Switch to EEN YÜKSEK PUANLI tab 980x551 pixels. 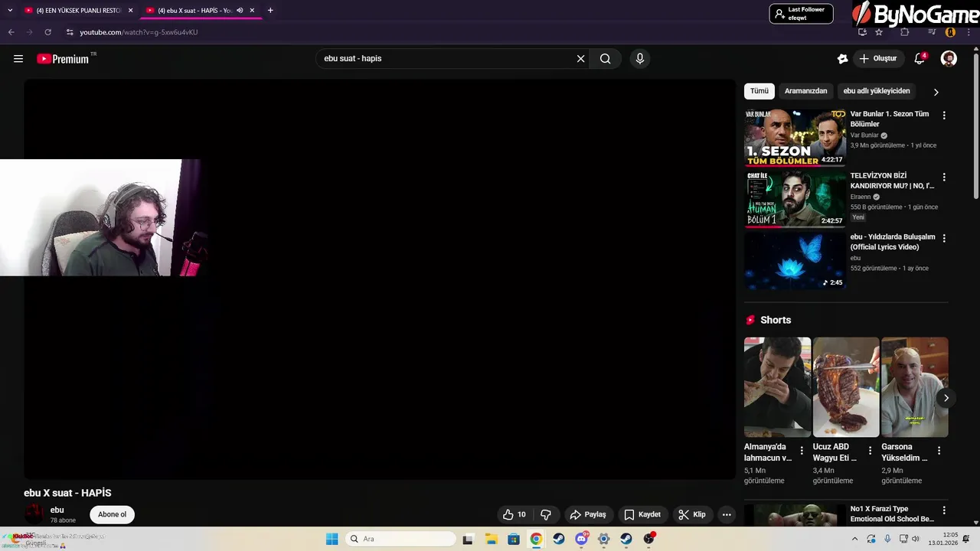coord(77,11)
